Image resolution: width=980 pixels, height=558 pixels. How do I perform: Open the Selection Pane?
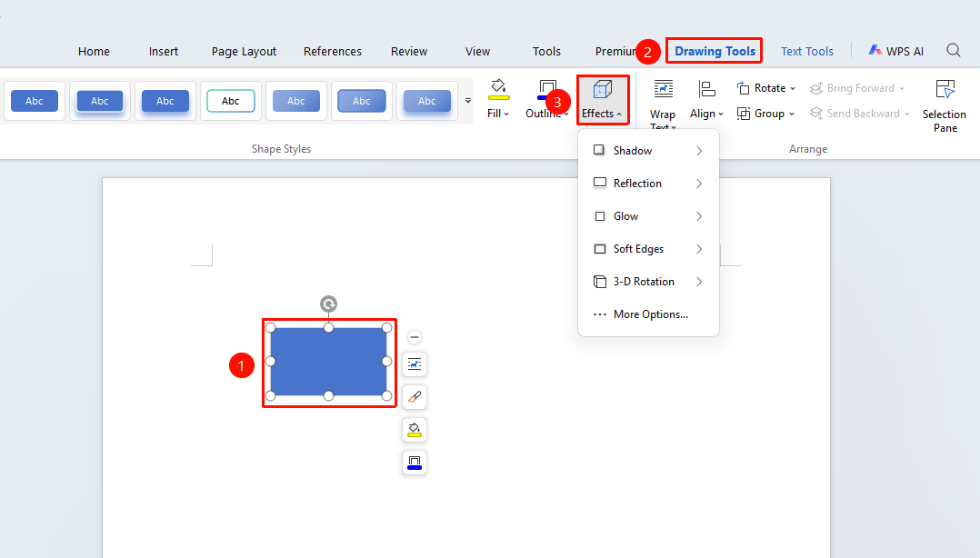tap(945, 105)
